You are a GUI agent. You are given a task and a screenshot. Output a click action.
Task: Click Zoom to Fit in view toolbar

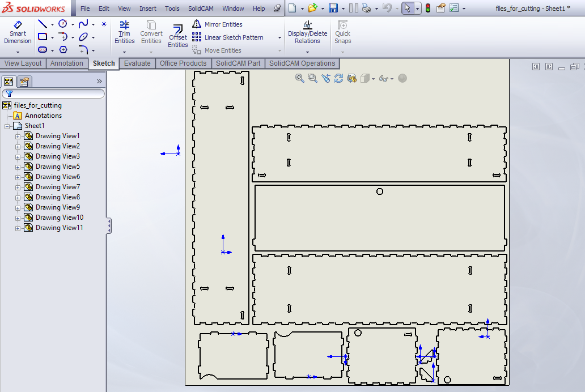[x=299, y=78]
